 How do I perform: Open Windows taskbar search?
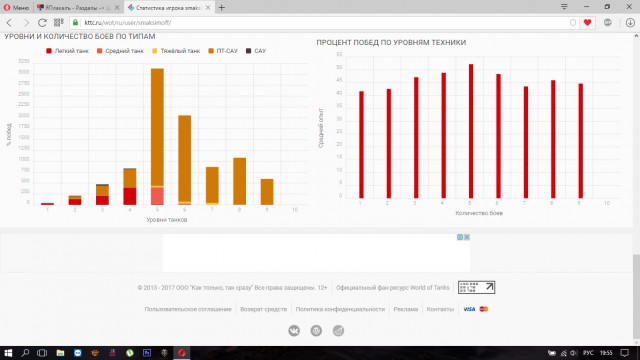tap(25, 353)
